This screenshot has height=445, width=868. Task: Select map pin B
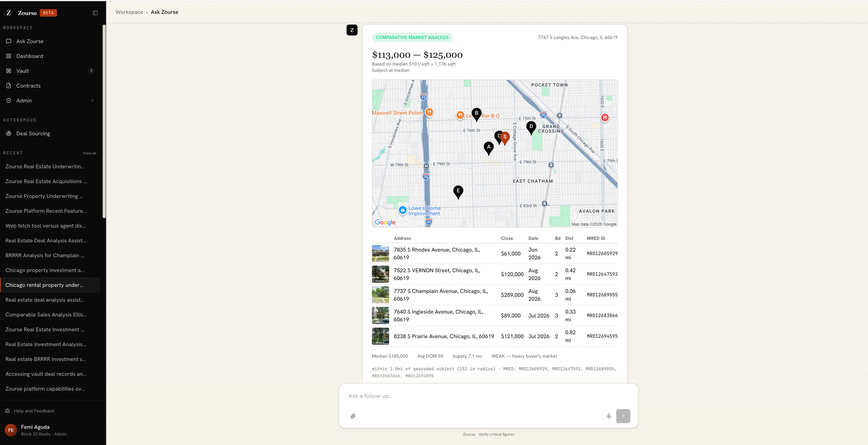477,115
